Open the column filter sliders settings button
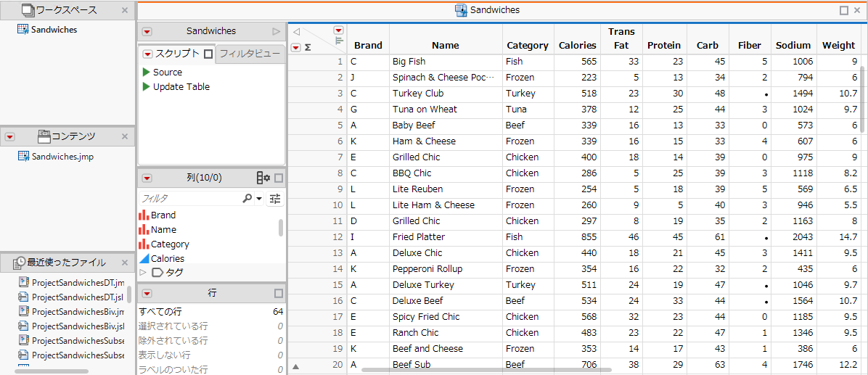 pos(275,198)
